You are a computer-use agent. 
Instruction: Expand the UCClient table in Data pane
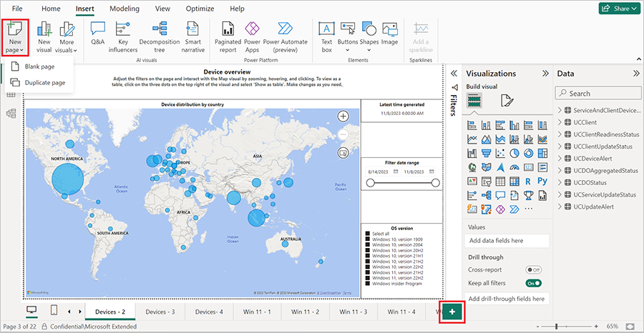click(x=559, y=122)
